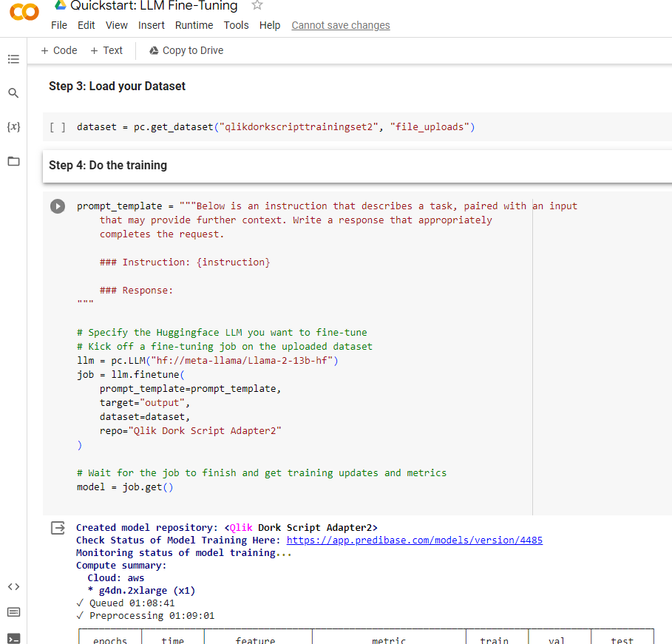Click the 'train' table header
The height and width of the screenshot is (644, 672).
494,640
